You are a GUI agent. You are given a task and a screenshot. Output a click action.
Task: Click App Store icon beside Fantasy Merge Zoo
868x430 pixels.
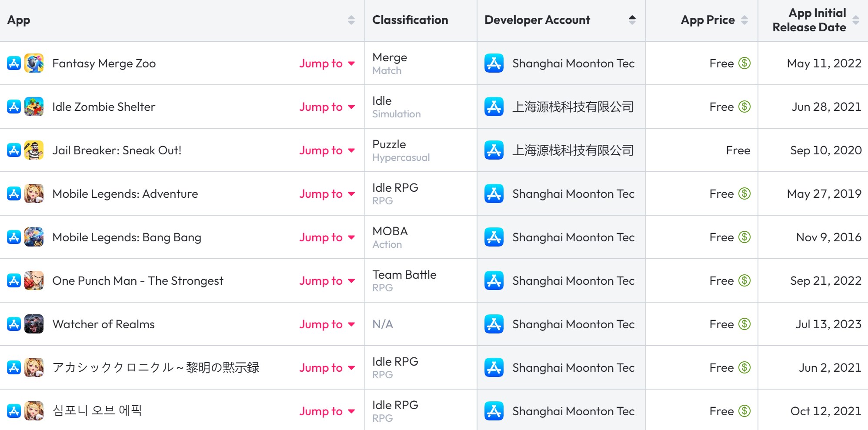(14, 63)
